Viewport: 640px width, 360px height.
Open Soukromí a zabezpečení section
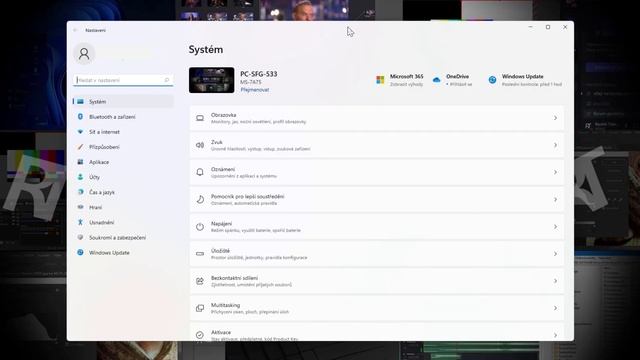click(x=123, y=237)
